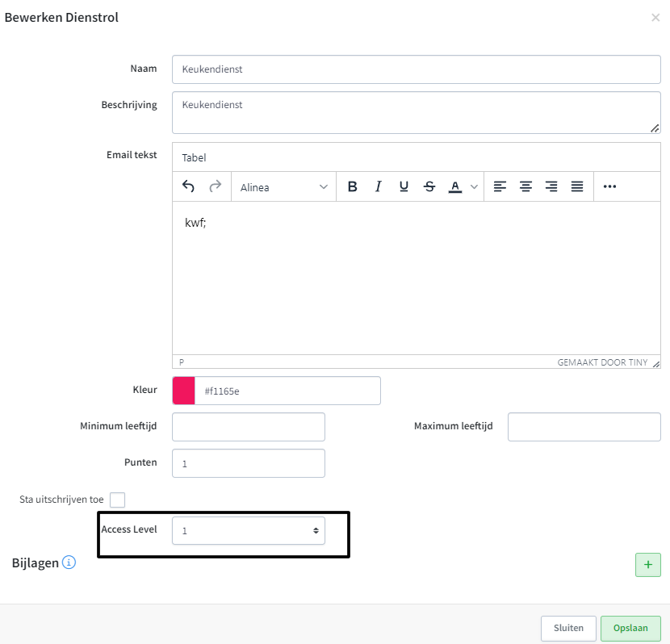Underline the selected text
Image resolution: width=670 pixels, height=644 pixels.
tap(404, 186)
